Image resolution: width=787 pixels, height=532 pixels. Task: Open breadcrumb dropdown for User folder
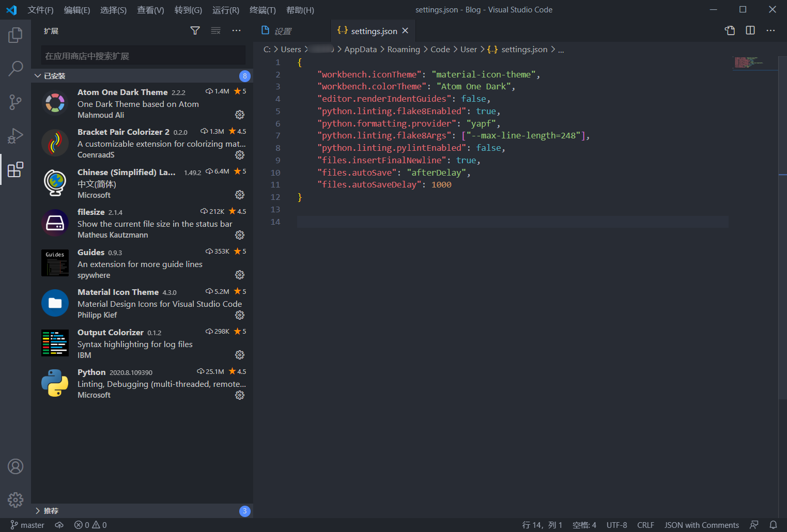469,50
